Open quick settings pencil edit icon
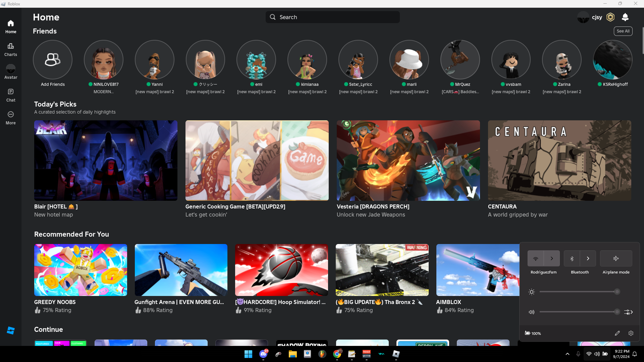644x362 pixels. click(x=617, y=333)
